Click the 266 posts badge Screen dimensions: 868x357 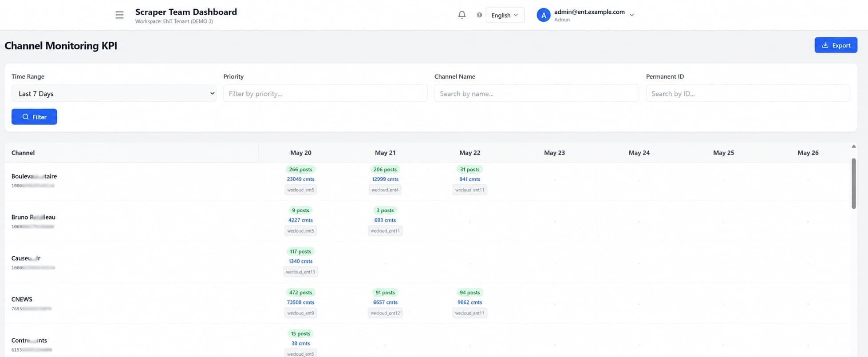point(300,169)
